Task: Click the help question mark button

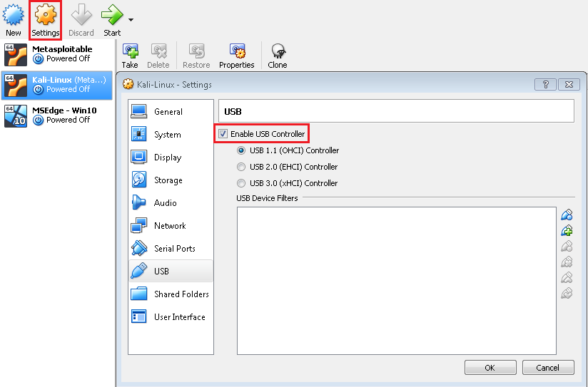Action: click(546, 84)
